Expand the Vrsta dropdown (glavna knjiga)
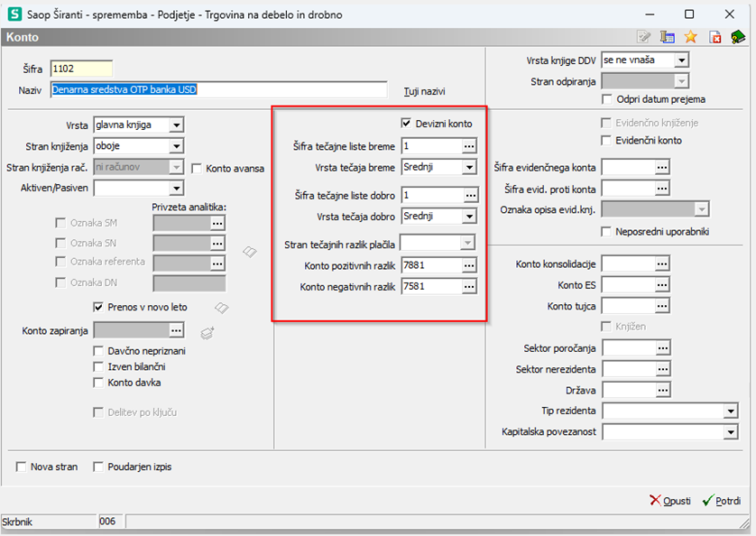 [177, 125]
